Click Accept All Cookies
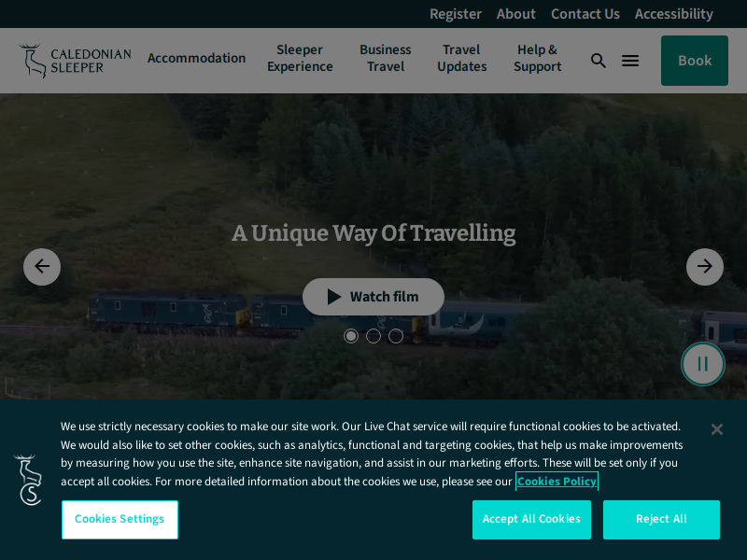The image size is (747, 560). pos(531,520)
